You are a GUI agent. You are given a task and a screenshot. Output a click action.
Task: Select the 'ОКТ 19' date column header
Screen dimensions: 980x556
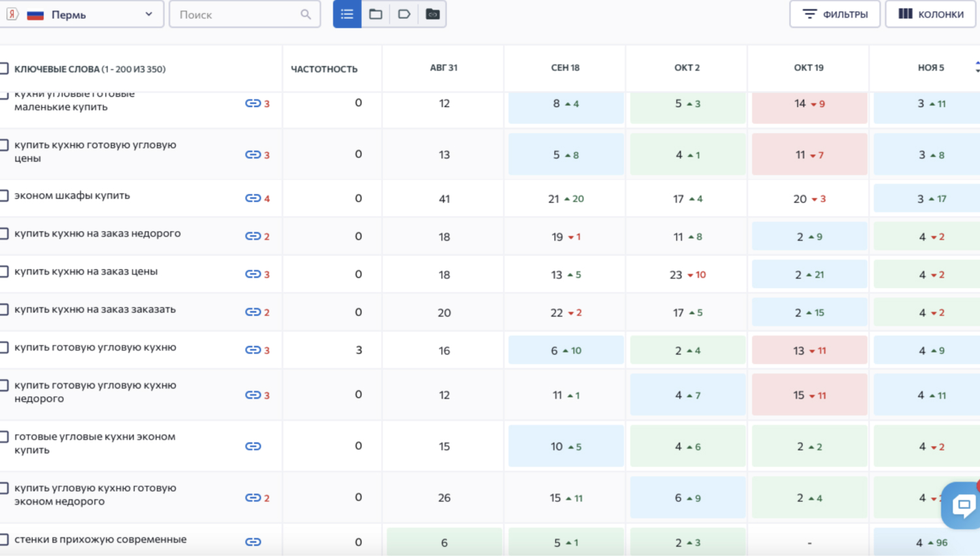tap(809, 67)
